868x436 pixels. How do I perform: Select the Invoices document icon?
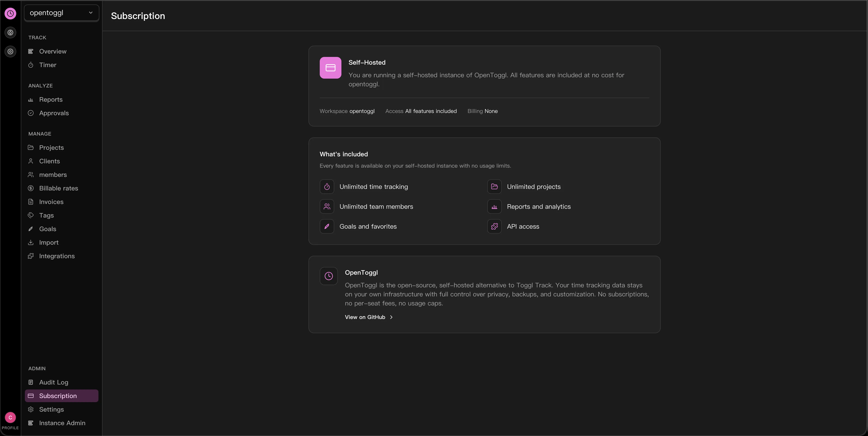[31, 202]
